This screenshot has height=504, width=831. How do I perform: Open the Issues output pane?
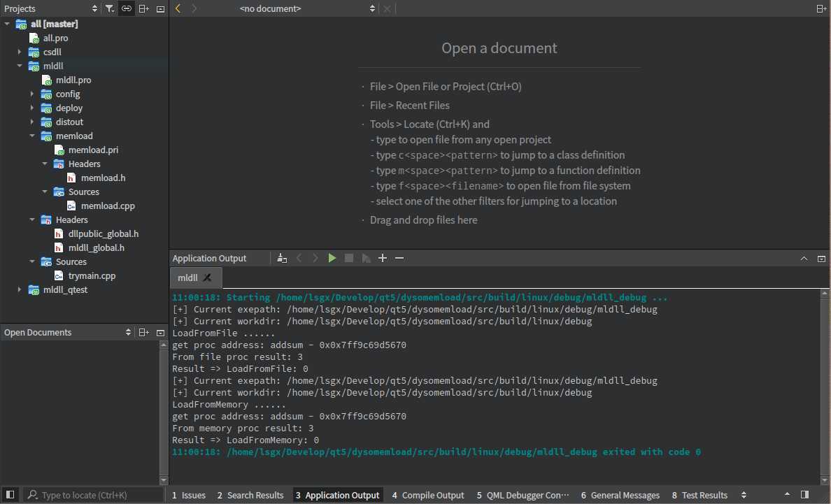point(189,495)
